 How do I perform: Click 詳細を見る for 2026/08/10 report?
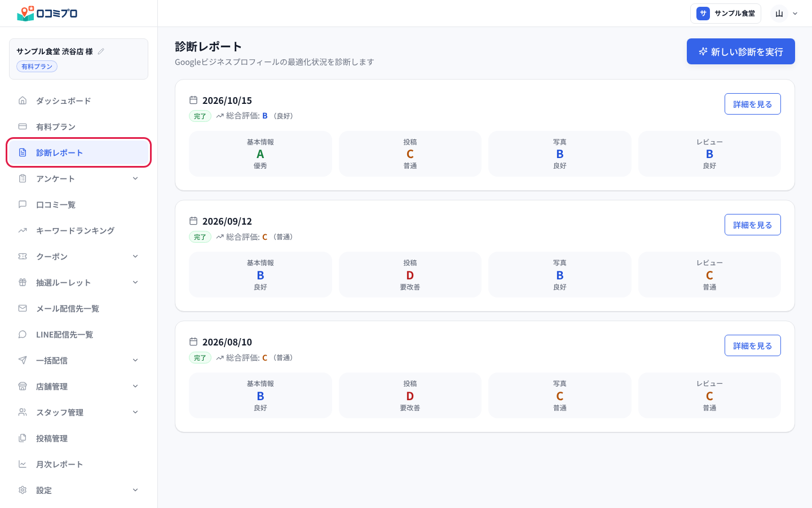[753, 345]
